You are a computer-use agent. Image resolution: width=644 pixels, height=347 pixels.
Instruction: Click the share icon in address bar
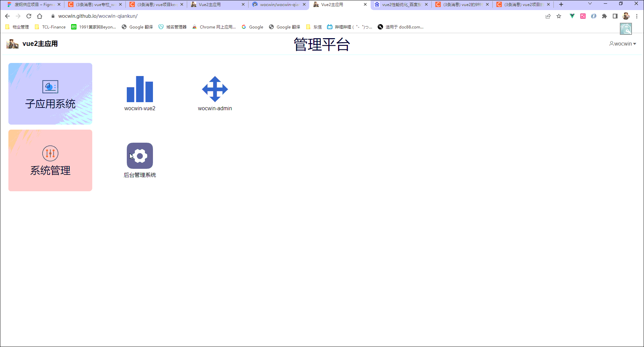click(x=548, y=16)
